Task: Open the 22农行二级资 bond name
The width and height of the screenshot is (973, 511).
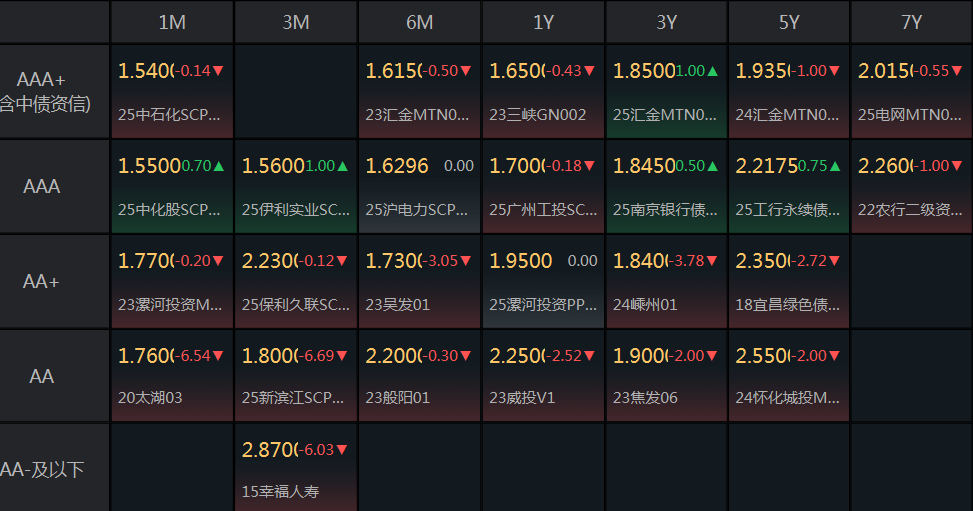Action: point(910,210)
